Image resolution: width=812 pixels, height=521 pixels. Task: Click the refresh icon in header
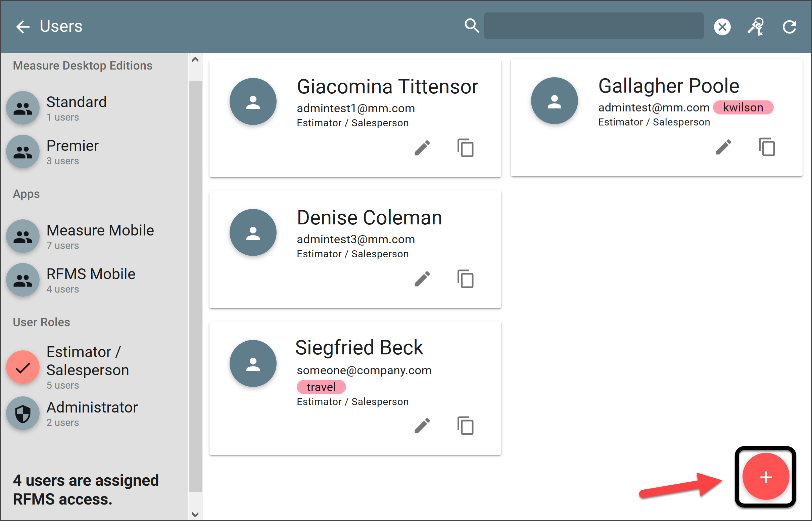[790, 27]
